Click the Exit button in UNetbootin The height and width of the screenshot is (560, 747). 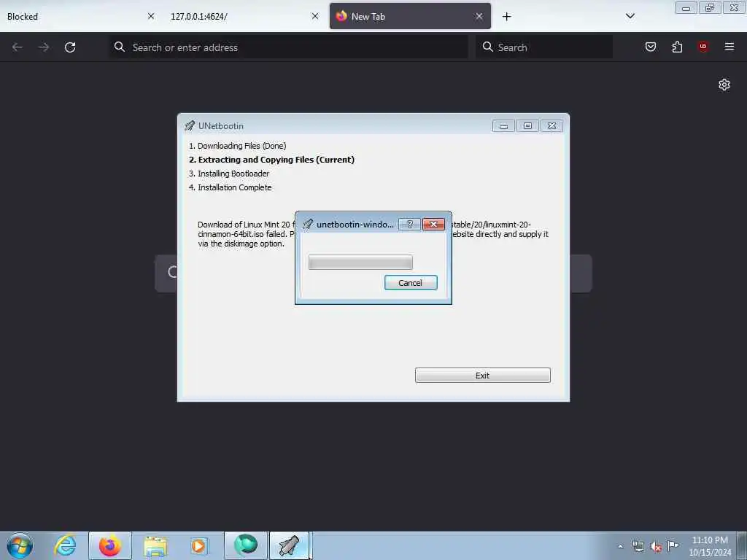click(x=482, y=376)
